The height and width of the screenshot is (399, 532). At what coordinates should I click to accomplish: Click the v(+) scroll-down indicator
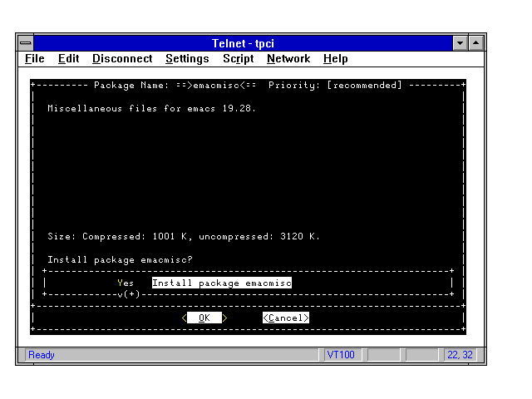click(x=129, y=293)
